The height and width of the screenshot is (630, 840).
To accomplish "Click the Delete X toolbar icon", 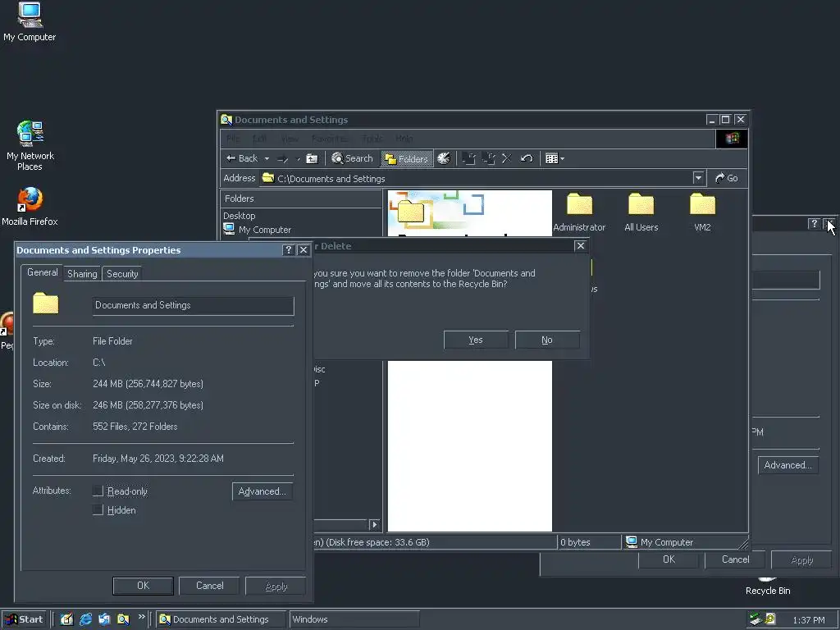I will pos(507,158).
